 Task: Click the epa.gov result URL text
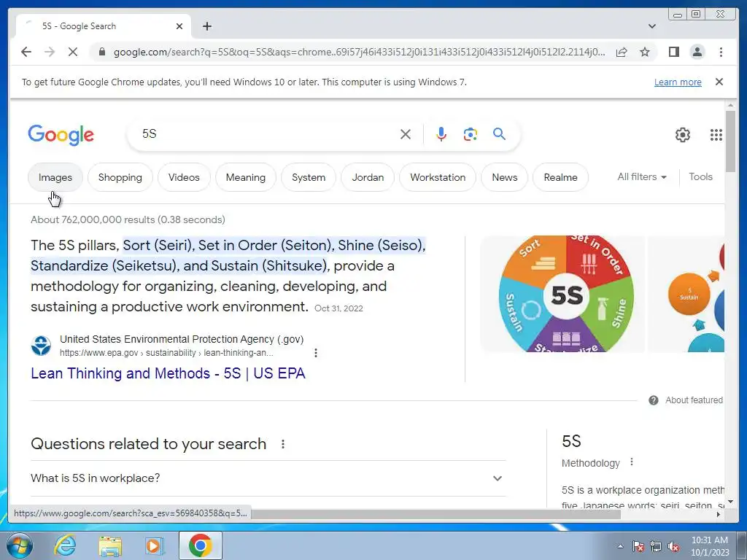166,353
